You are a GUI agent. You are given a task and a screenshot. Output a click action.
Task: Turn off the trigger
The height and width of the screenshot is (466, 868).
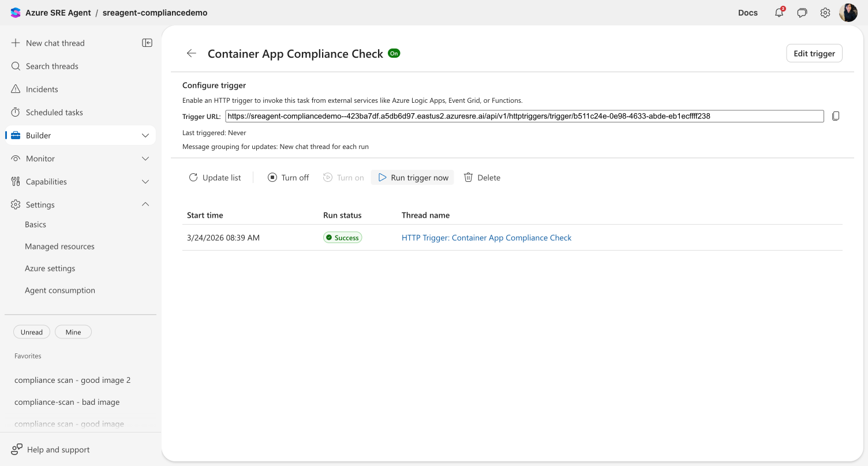[x=288, y=177]
